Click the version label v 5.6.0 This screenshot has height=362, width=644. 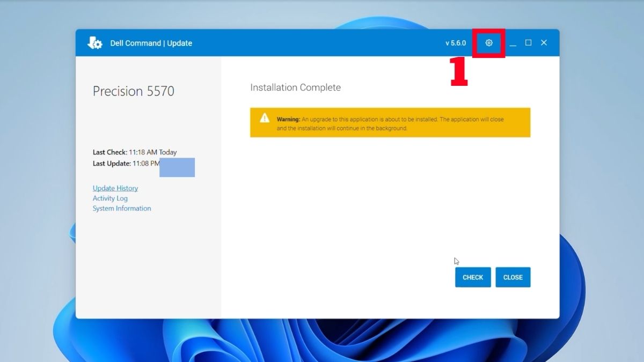click(x=456, y=43)
